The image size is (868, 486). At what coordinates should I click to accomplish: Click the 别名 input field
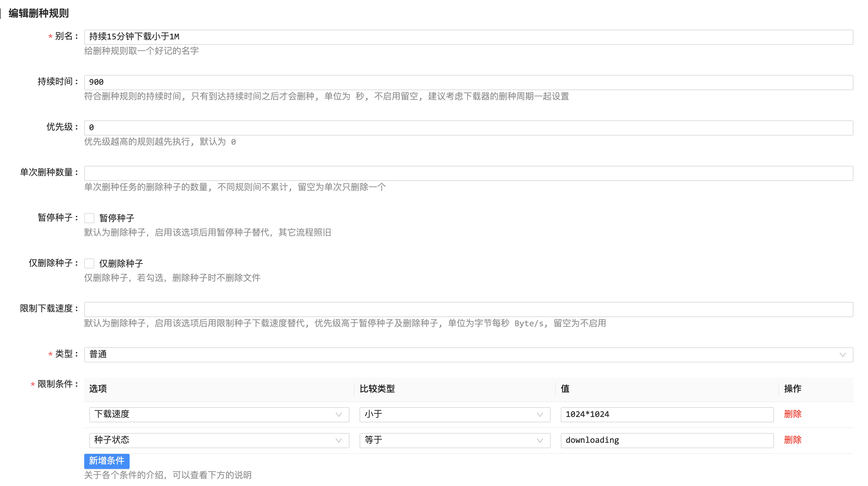[x=468, y=37]
